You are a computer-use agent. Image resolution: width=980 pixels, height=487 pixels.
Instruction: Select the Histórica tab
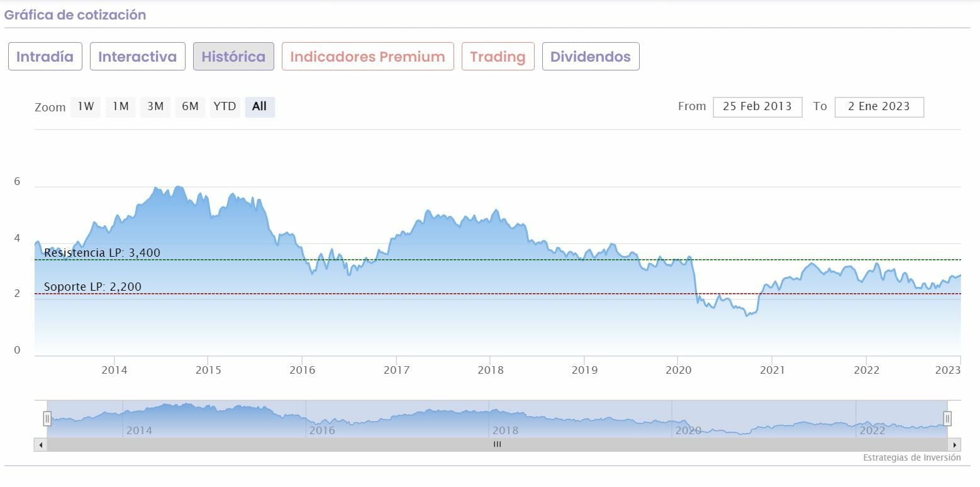click(x=233, y=57)
